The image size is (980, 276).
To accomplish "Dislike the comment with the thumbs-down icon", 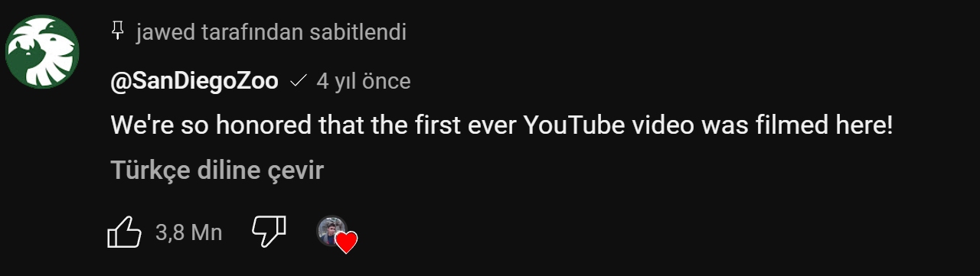I will [x=269, y=232].
